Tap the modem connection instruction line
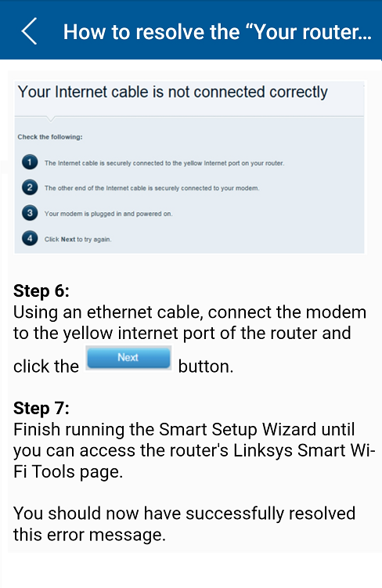Image resolution: width=382 pixels, height=588 pixels. 152,188
